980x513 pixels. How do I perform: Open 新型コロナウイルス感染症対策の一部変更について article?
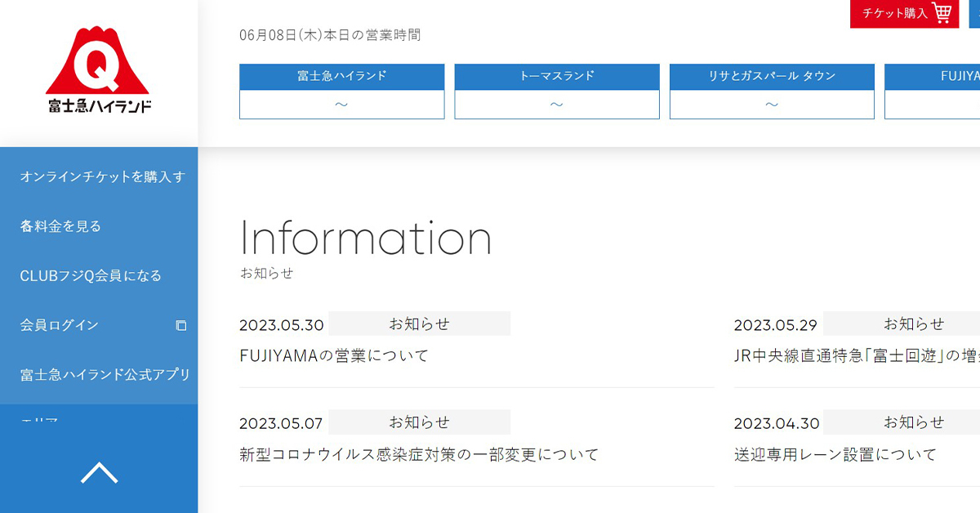[x=418, y=454]
